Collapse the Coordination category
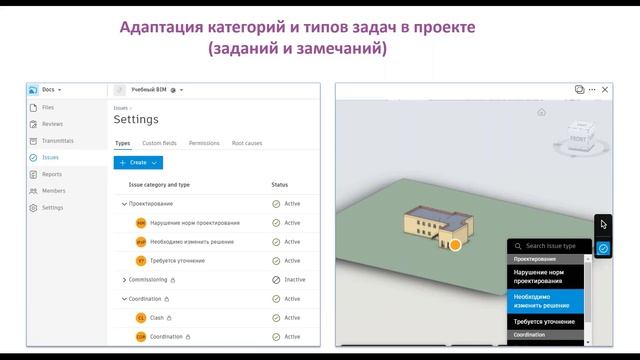 [x=124, y=299]
